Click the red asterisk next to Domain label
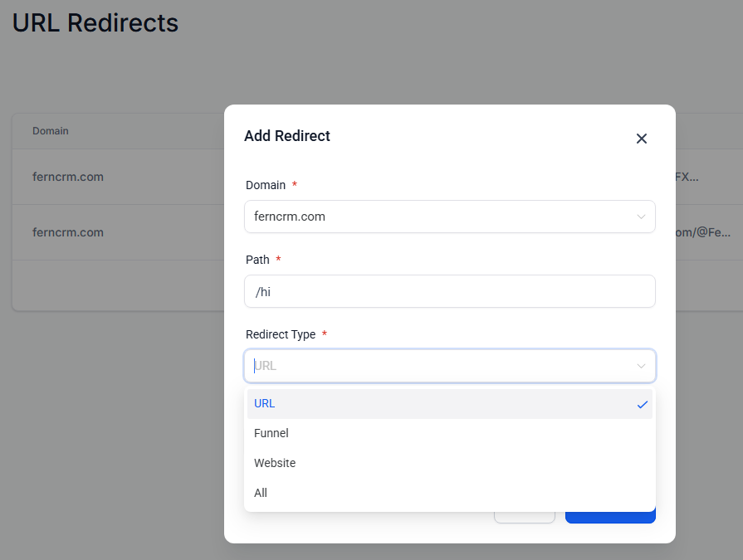 pyautogui.click(x=296, y=185)
